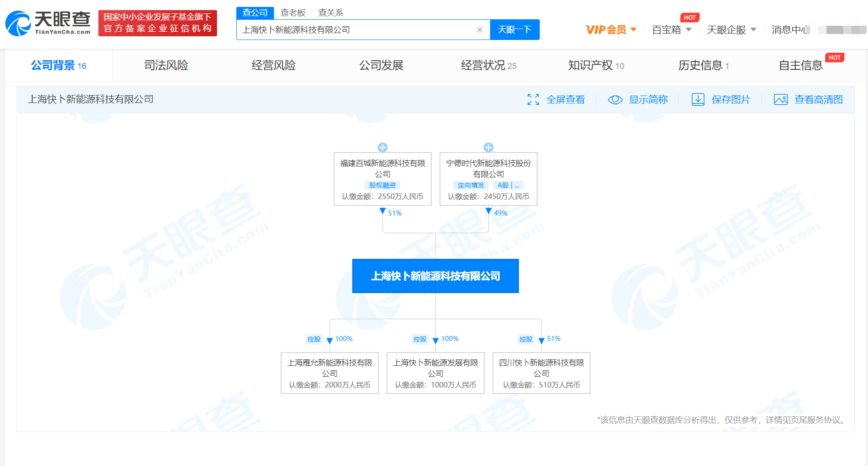Click the 股权融资 tag
This screenshot has height=466, width=868.
coord(383,185)
